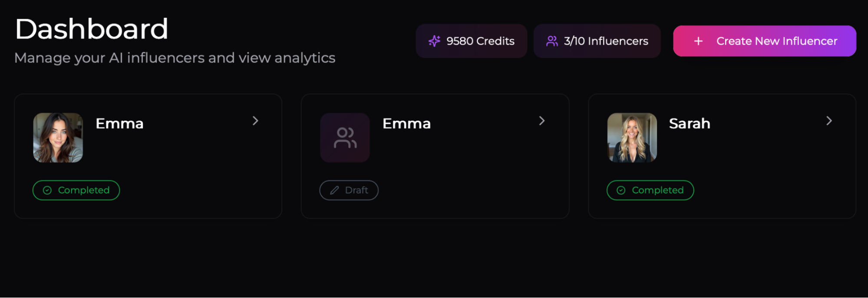View the 3/10 Influencers quota badge
The image size is (868, 298).
pyautogui.click(x=597, y=41)
